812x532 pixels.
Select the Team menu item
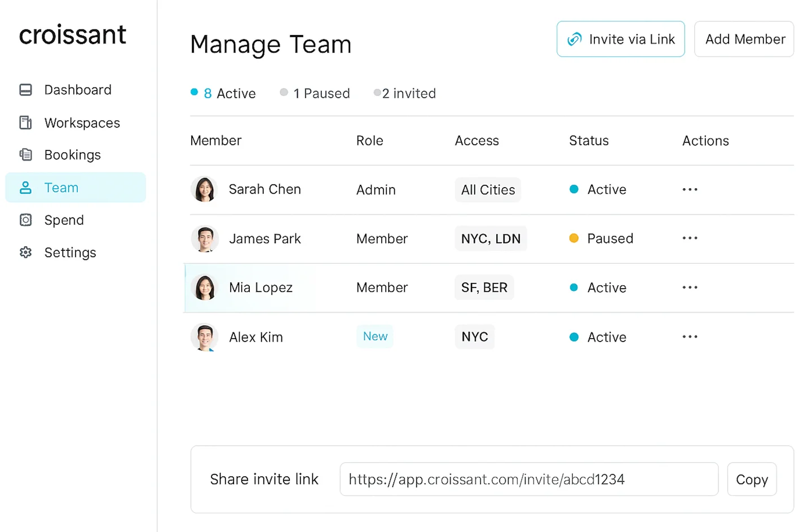point(76,187)
